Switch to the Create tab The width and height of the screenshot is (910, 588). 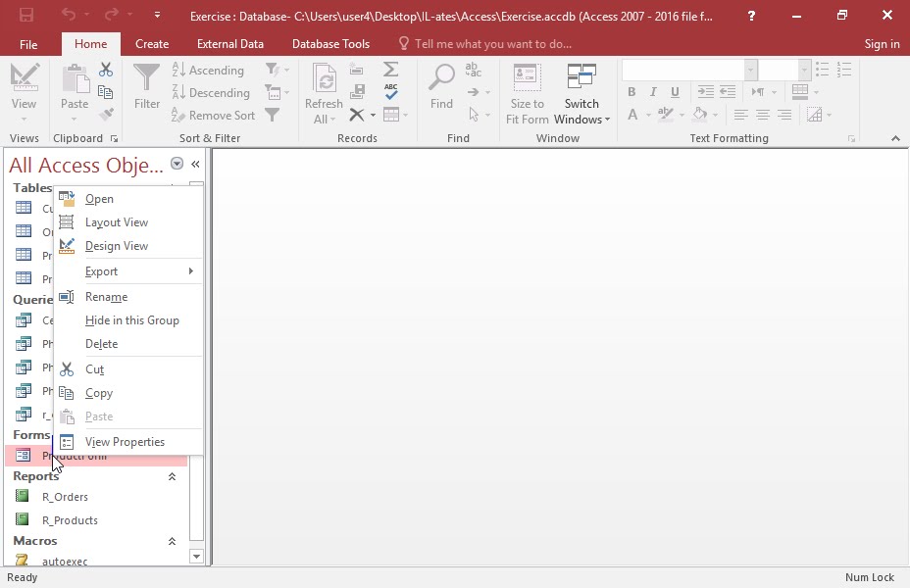click(152, 44)
